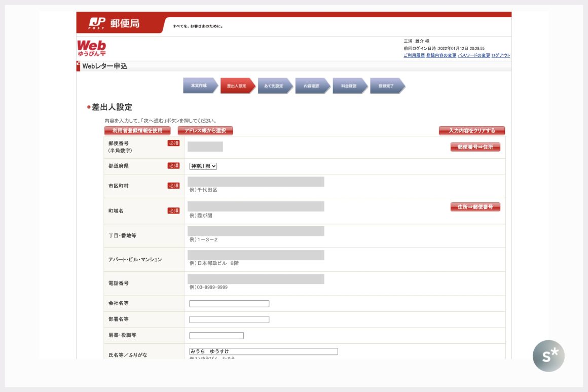Viewport: 588px width, 392px height.
Task: Click the S* floating badge icon
Action: point(548,356)
